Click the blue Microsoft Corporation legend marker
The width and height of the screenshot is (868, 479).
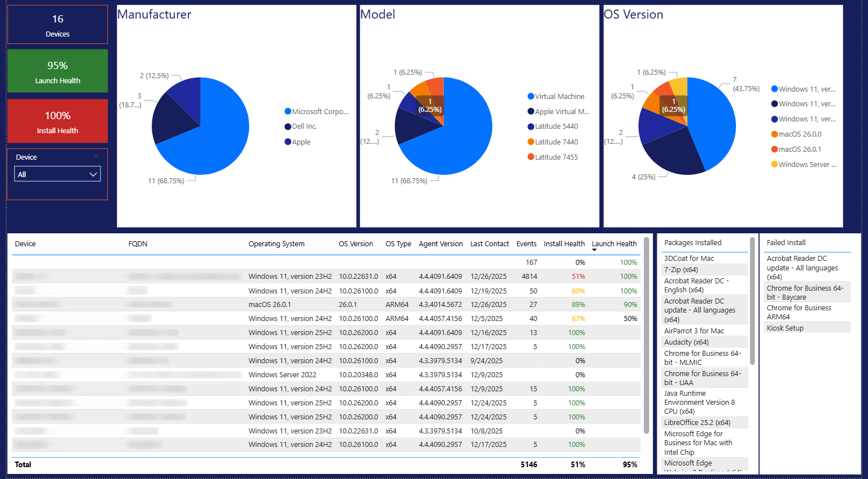[288, 112]
